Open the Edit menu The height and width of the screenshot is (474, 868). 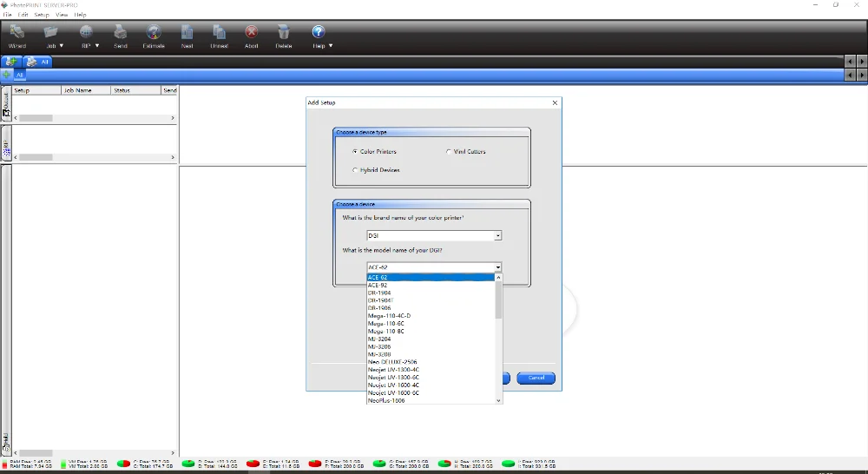pyautogui.click(x=23, y=15)
